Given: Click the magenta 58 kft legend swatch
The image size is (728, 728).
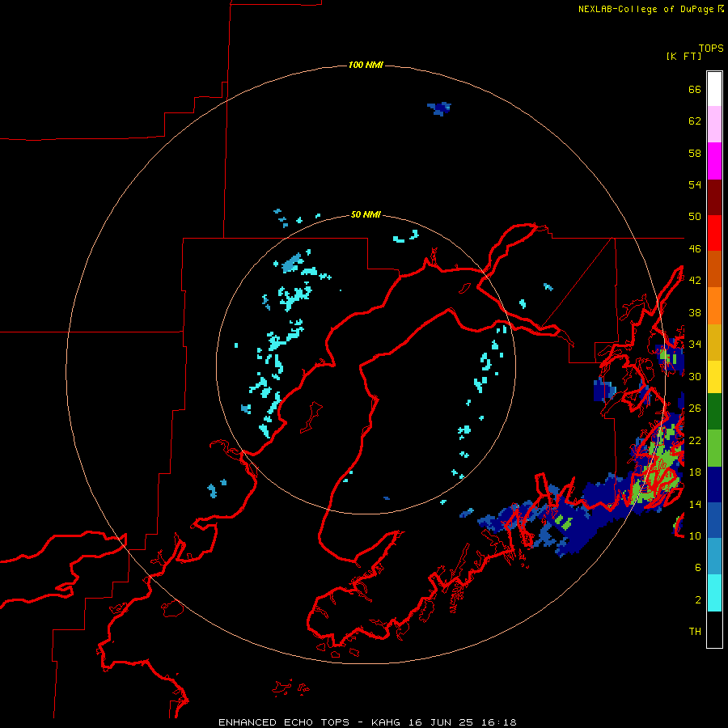Looking at the screenshot, I should coord(714,161).
